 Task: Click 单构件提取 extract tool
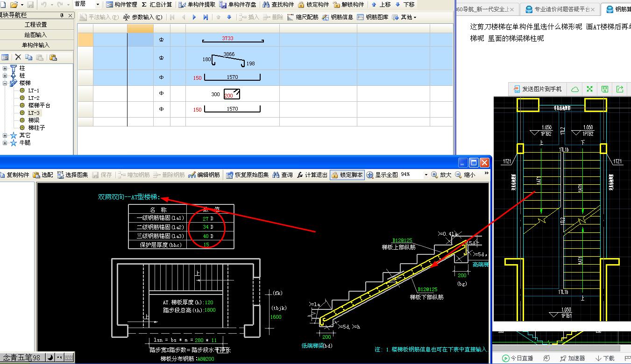click(x=197, y=5)
